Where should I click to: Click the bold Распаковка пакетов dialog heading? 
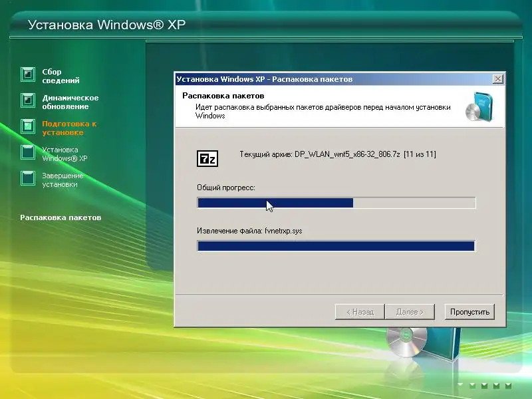223,96
